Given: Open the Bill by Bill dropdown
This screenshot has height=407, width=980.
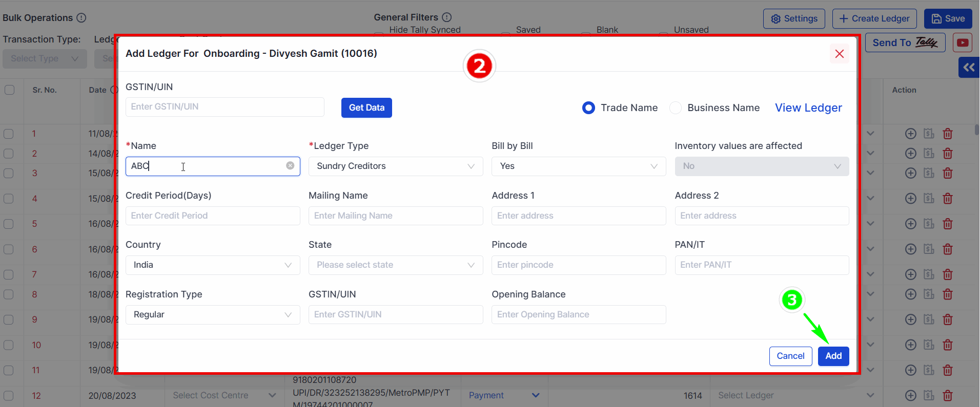Looking at the screenshot, I should point(579,166).
